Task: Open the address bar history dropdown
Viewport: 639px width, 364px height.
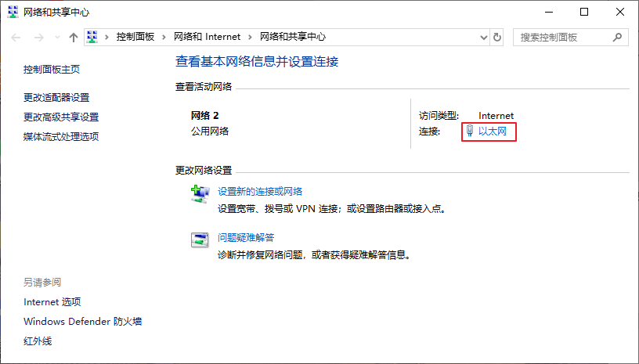Action: point(481,37)
